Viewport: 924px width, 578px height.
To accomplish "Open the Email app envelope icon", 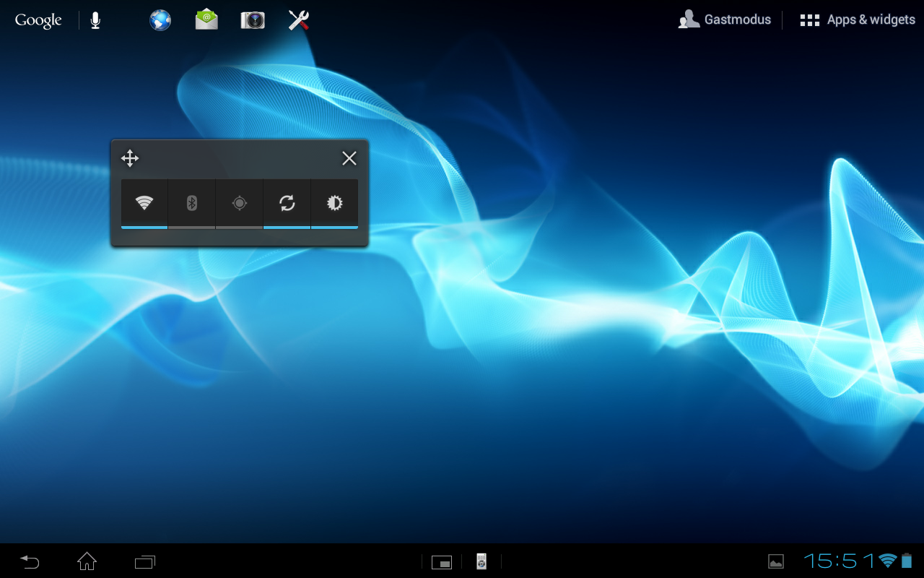I will pyautogui.click(x=206, y=20).
